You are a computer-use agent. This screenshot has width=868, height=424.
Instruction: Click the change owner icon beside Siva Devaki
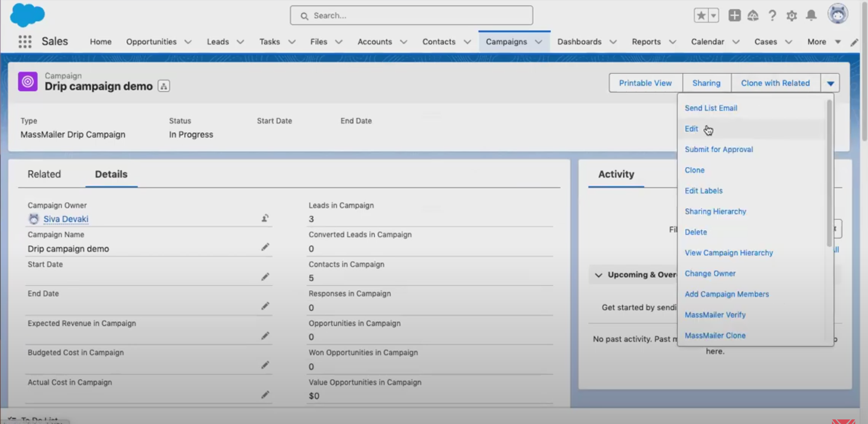pos(265,218)
